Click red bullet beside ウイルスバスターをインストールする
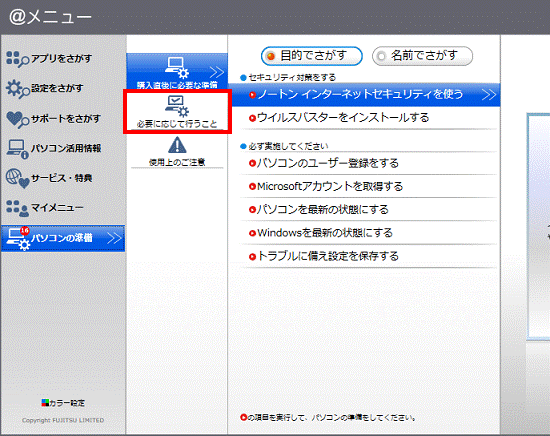Screen dimensions: 550x436 tap(252, 118)
